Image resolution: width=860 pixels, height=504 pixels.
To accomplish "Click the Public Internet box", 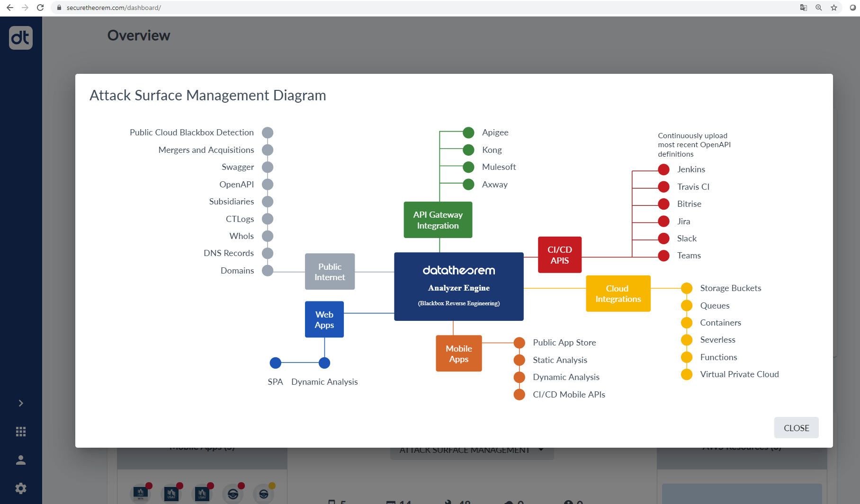I will (x=330, y=272).
